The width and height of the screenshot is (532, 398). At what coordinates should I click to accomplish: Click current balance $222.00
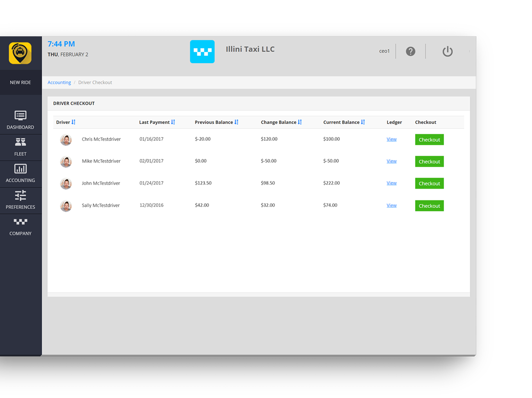[x=332, y=183]
